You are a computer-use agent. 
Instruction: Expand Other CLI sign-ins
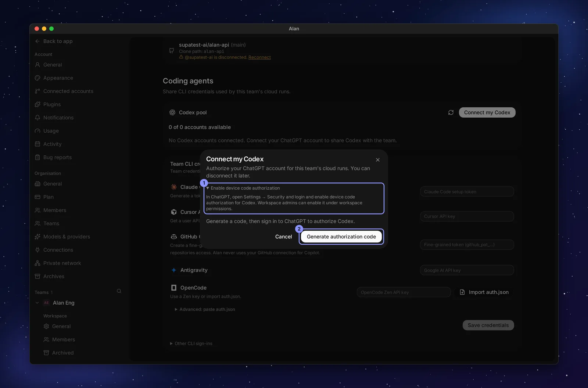pyautogui.click(x=191, y=344)
